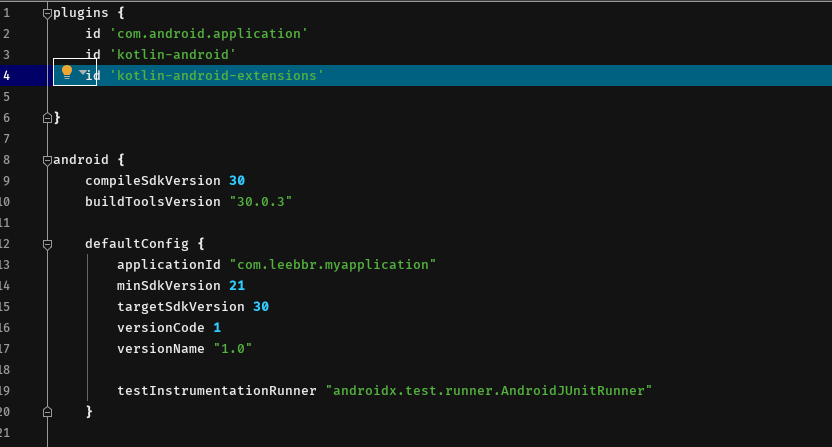Click the minSdkVersion value 21

coord(237,286)
